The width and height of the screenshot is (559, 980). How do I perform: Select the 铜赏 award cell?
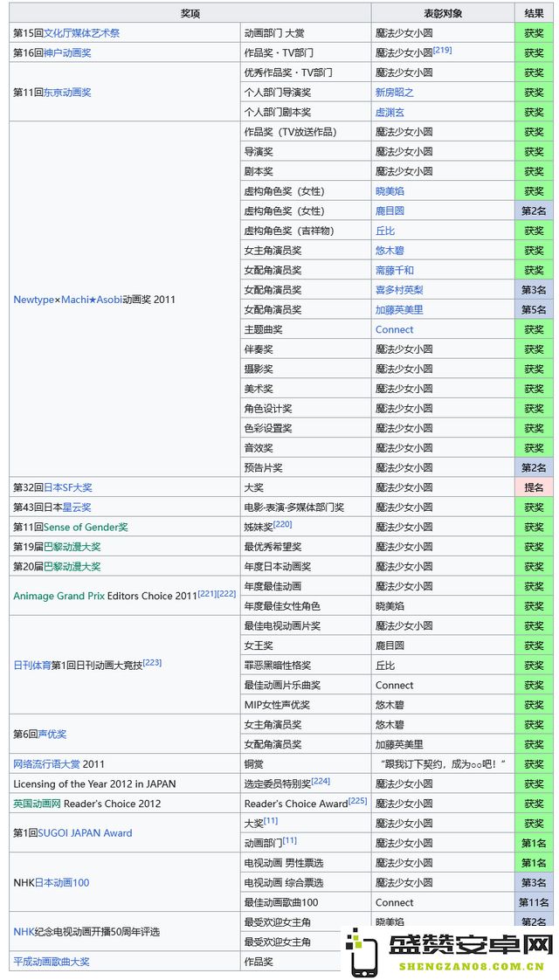306,764
